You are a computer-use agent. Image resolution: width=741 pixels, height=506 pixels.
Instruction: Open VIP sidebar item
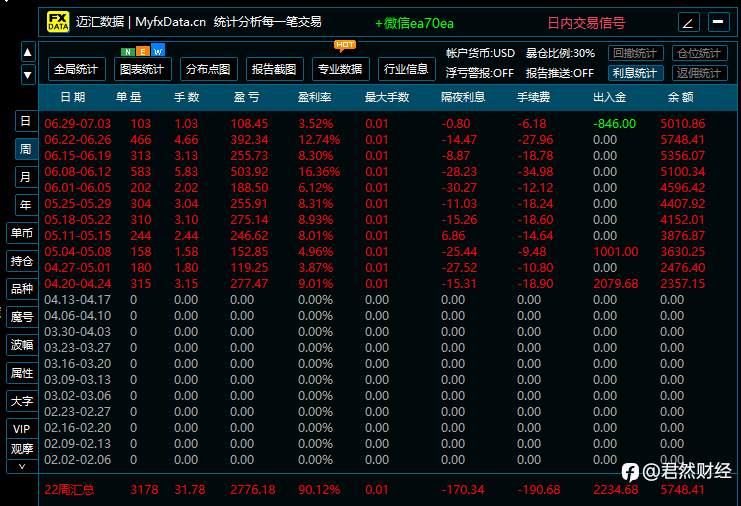pyautogui.click(x=22, y=429)
